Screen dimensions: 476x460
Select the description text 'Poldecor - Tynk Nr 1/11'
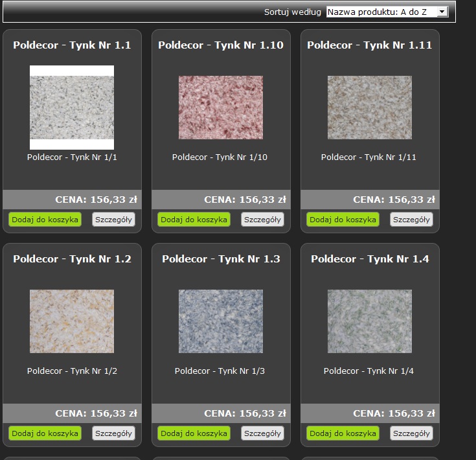click(368, 157)
